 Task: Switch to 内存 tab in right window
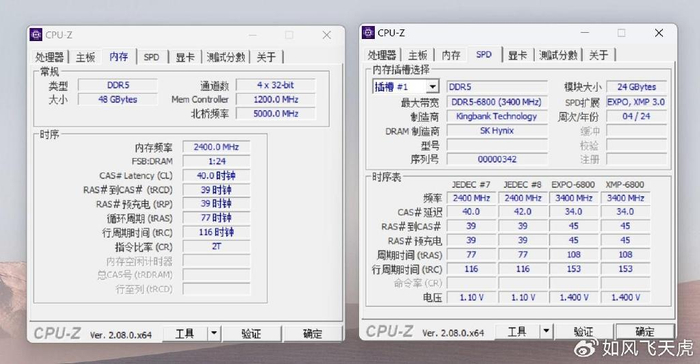450,55
